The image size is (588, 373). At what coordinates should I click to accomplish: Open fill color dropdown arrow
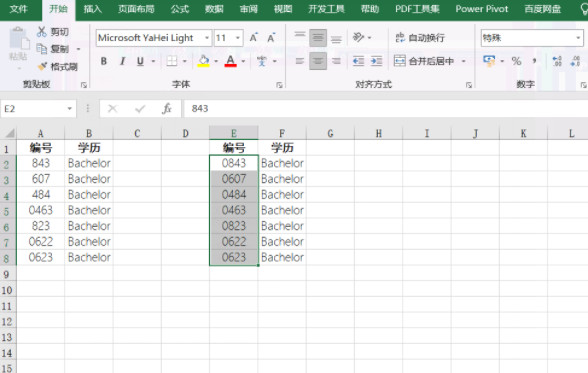216,61
